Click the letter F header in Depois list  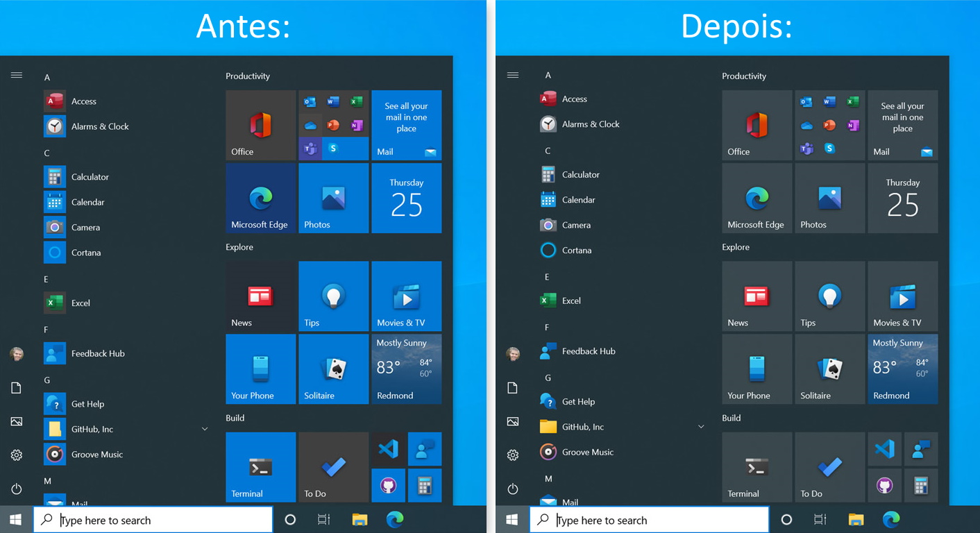click(x=547, y=327)
